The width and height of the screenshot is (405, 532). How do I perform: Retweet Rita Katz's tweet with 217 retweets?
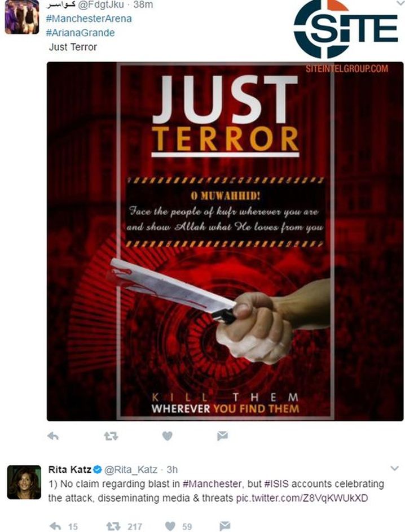[x=113, y=526]
